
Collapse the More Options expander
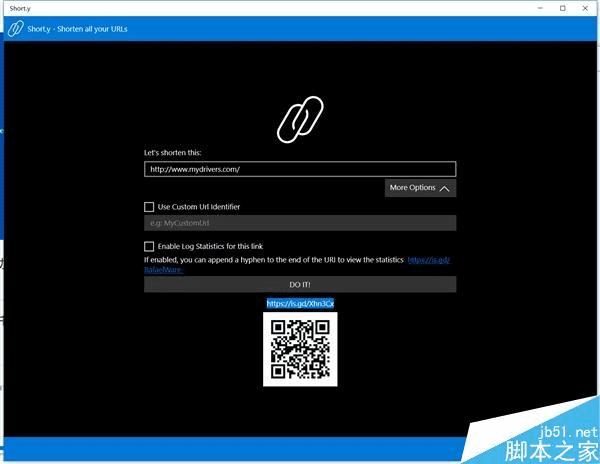pyautogui.click(x=420, y=188)
